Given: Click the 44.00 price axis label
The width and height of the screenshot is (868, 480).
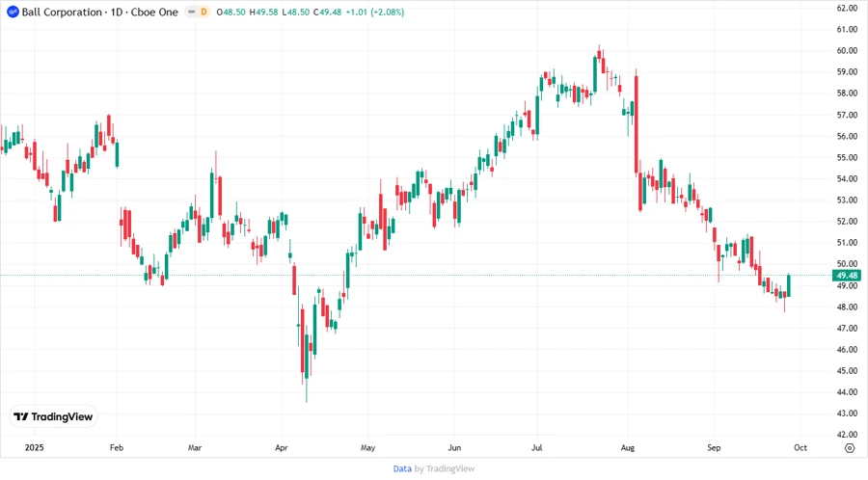Looking at the screenshot, I should point(847,392).
